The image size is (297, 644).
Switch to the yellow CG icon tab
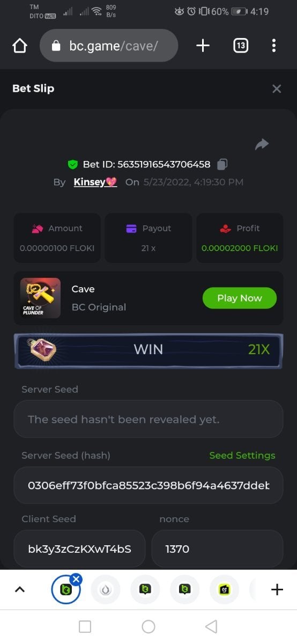pyautogui.click(x=224, y=590)
